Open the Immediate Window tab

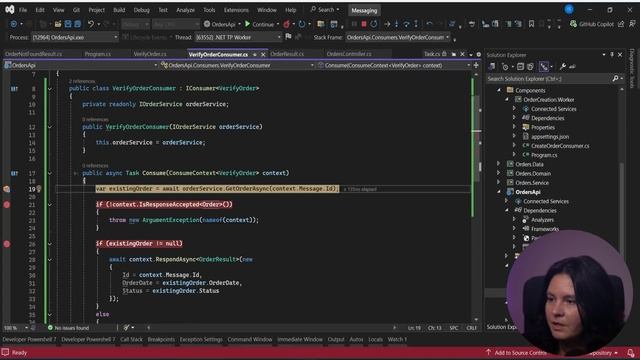point(300,339)
